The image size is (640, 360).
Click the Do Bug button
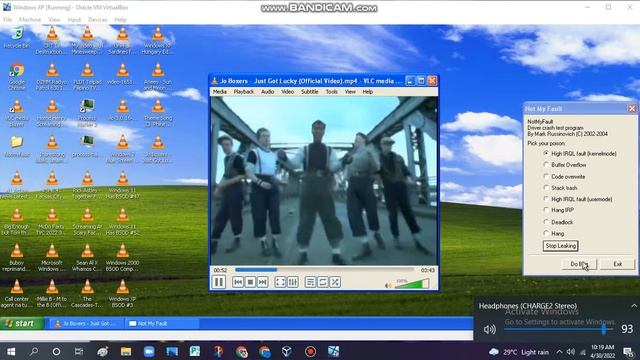(579, 264)
